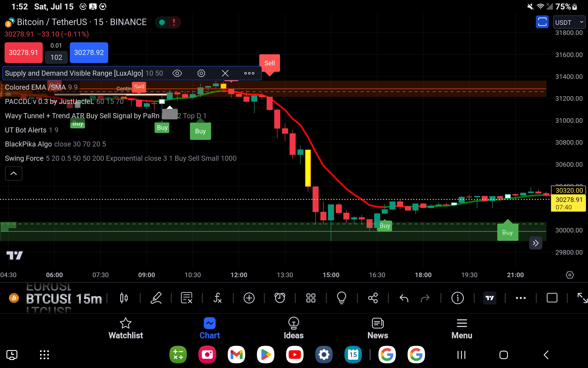Image resolution: width=588 pixels, height=368 pixels.
Task: Open the symbol info icon
Action: point(458,298)
